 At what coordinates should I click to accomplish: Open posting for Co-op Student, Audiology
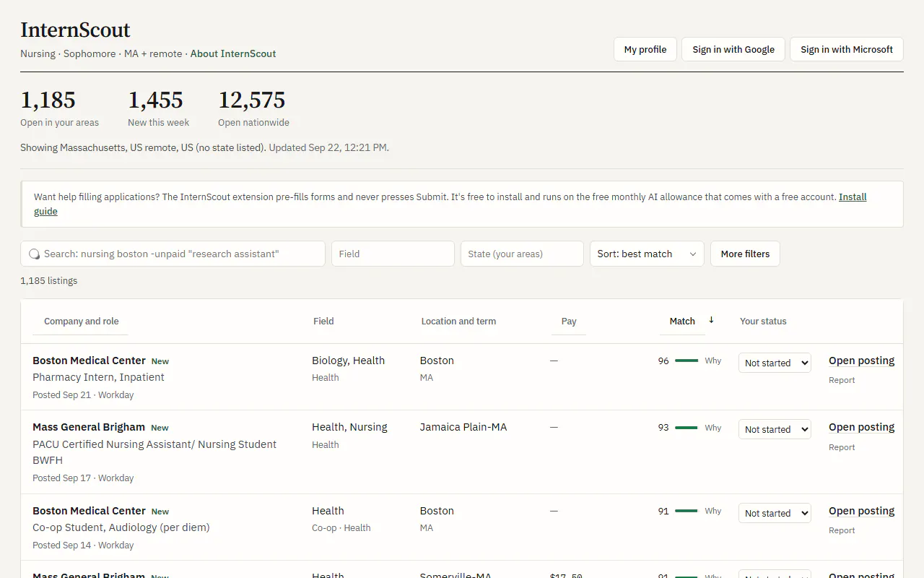coord(861,511)
